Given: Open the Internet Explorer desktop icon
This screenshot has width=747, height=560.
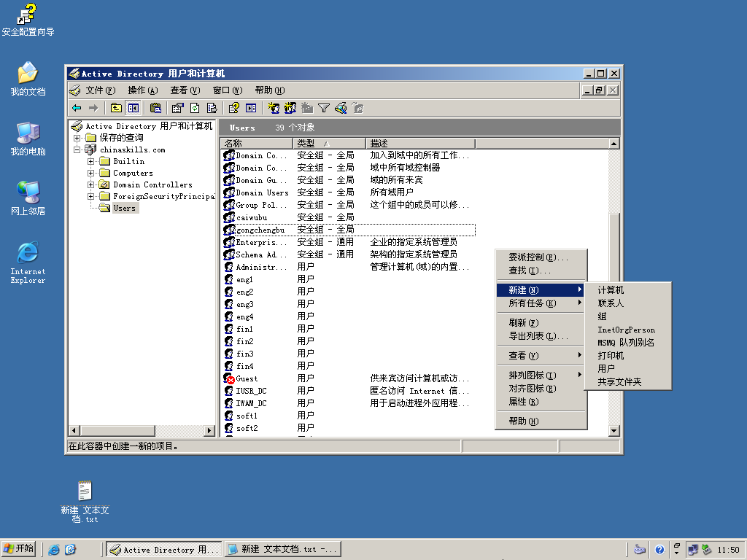Looking at the screenshot, I should point(28,262).
